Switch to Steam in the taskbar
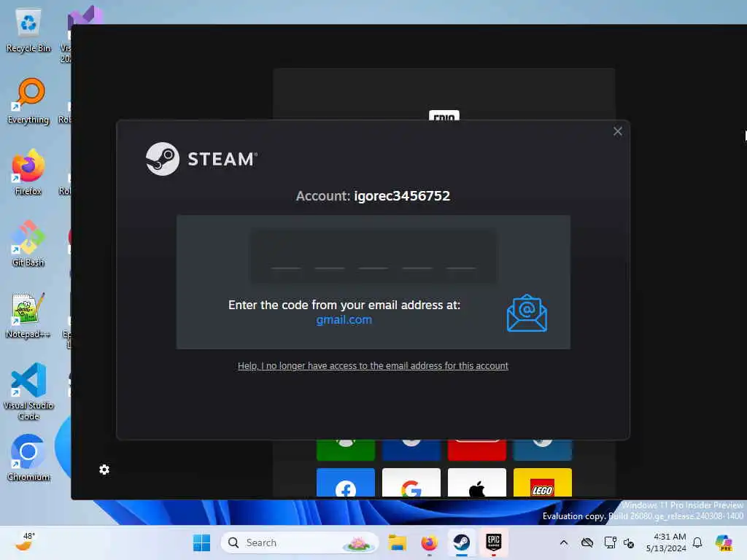747x560 pixels. pos(461,542)
